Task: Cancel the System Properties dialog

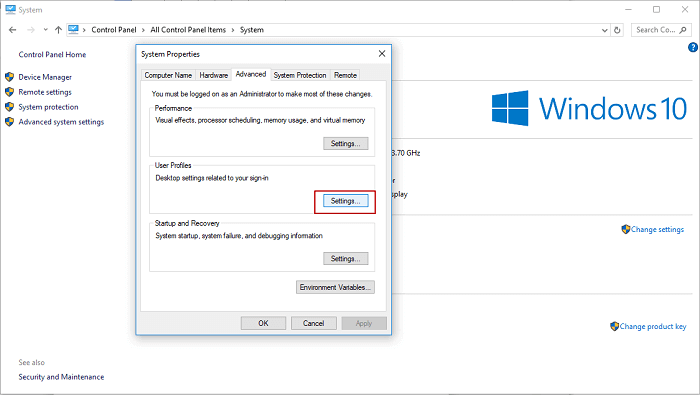Action: tap(313, 323)
